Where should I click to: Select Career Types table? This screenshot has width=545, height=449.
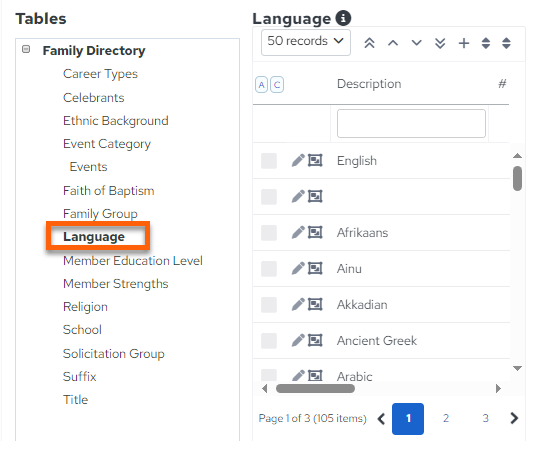(x=100, y=74)
